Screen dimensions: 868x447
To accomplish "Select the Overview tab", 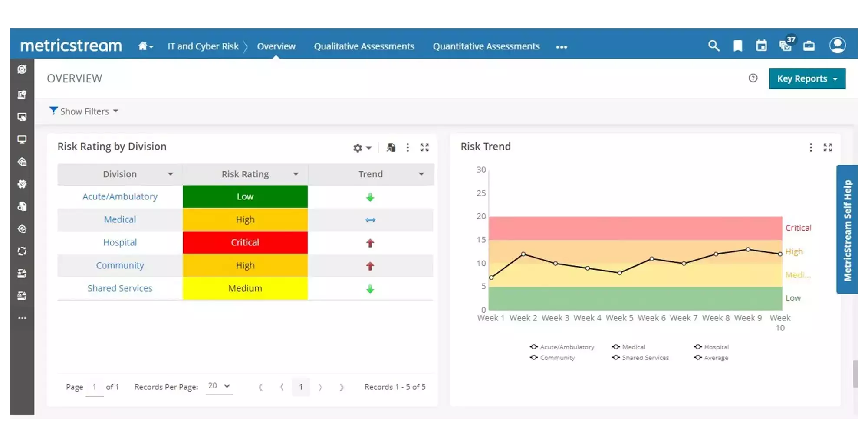I will coord(276,46).
